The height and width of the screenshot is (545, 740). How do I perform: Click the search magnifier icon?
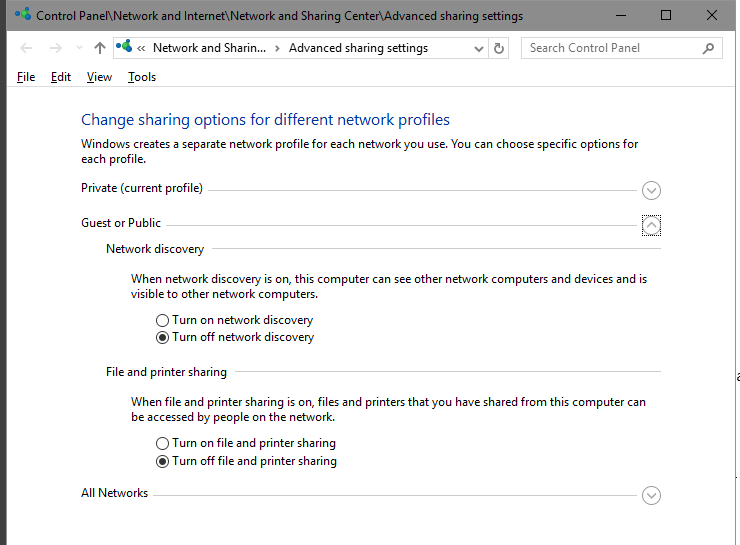[708, 48]
